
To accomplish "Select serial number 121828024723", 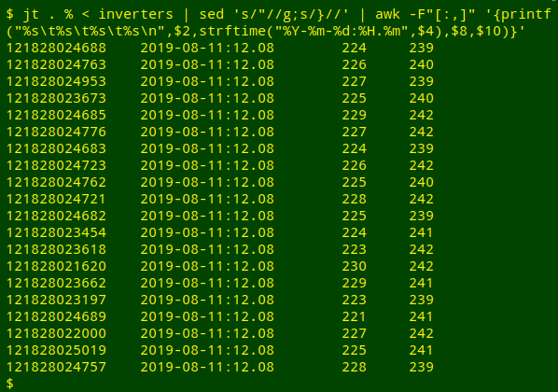I will 56,165.
